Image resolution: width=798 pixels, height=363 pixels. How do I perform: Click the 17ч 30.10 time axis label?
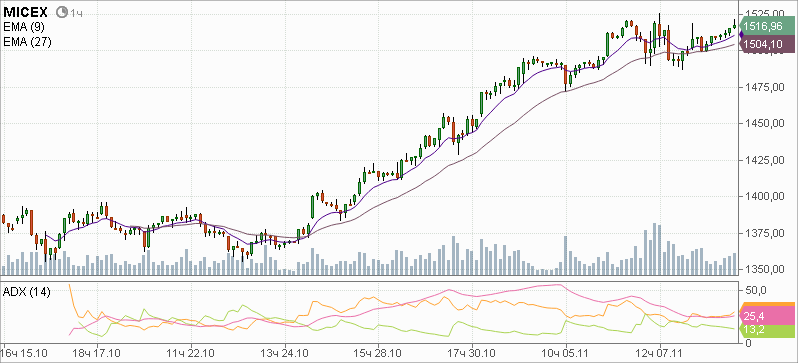472,353
